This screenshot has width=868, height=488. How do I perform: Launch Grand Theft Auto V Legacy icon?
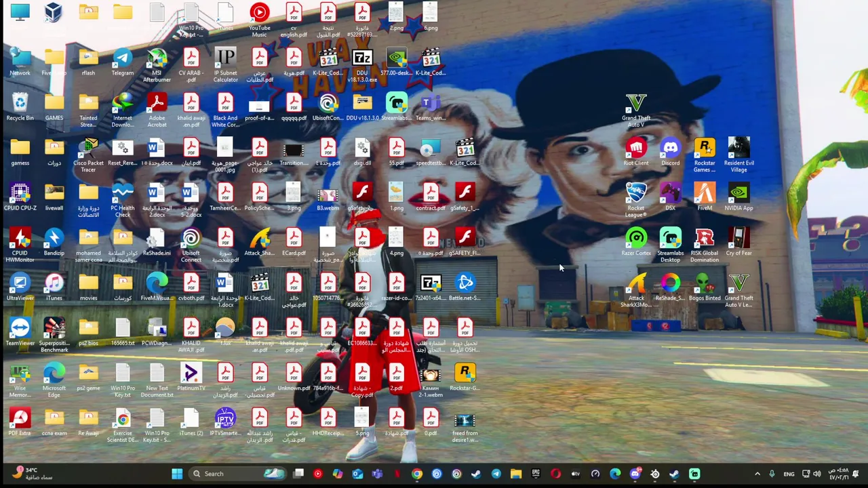tap(738, 291)
